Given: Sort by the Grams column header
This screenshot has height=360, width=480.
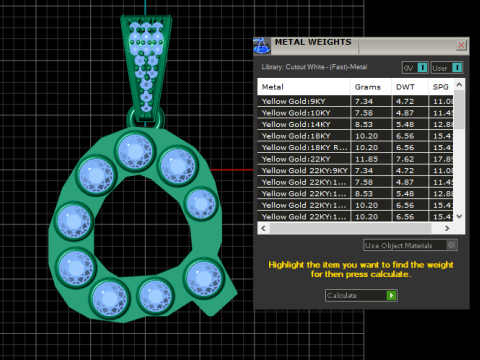Looking at the screenshot, I should tap(371, 87).
